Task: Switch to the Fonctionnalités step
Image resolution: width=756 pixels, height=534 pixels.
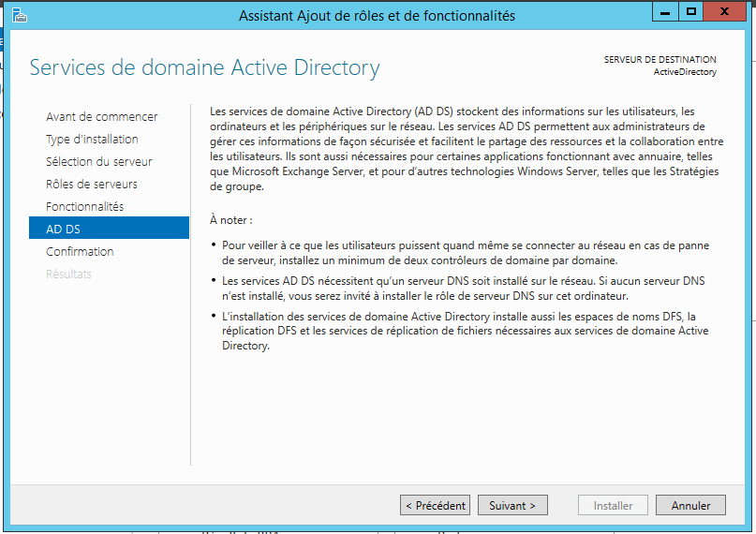Action: click(x=85, y=206)
